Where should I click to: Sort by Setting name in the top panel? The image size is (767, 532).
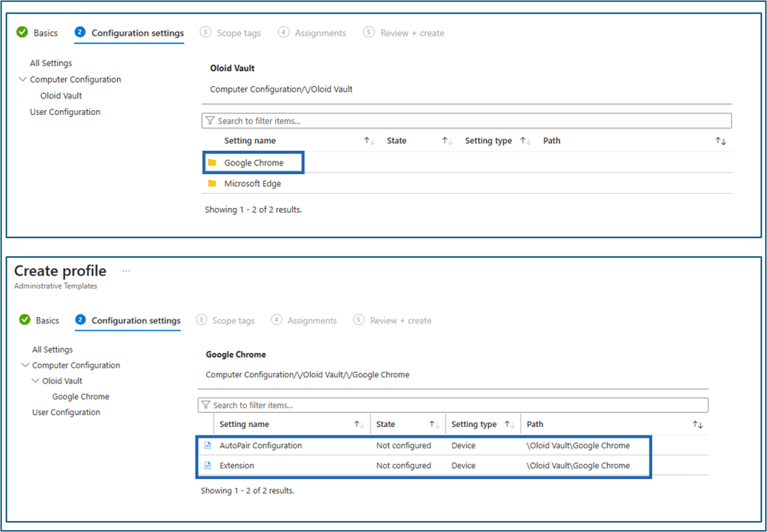click(369, 141)
